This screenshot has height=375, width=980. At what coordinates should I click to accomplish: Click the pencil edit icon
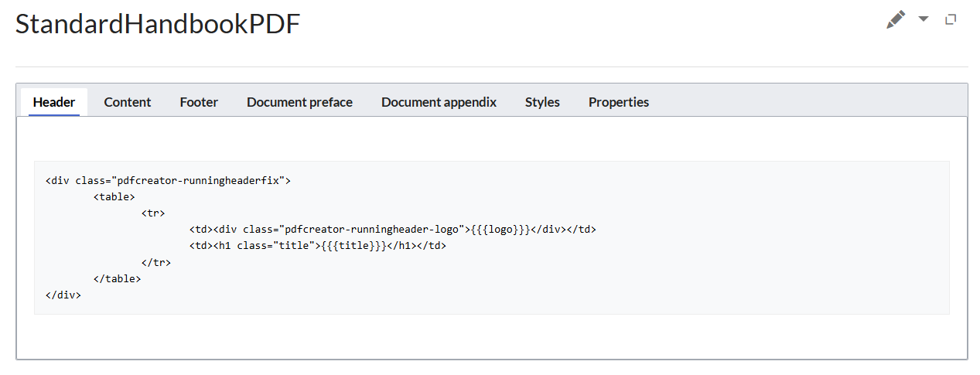pos(896,20)
